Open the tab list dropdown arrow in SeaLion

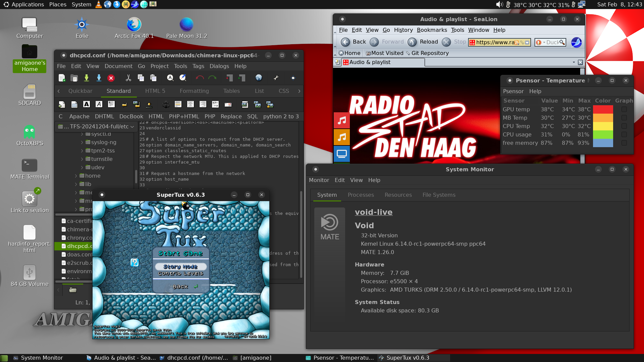[x=574, y=62]
